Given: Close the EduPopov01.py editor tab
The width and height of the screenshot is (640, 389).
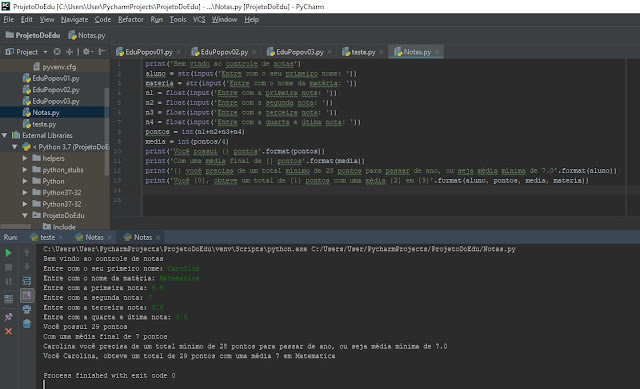Looking at the screenshot, I should tap(179, 52).
